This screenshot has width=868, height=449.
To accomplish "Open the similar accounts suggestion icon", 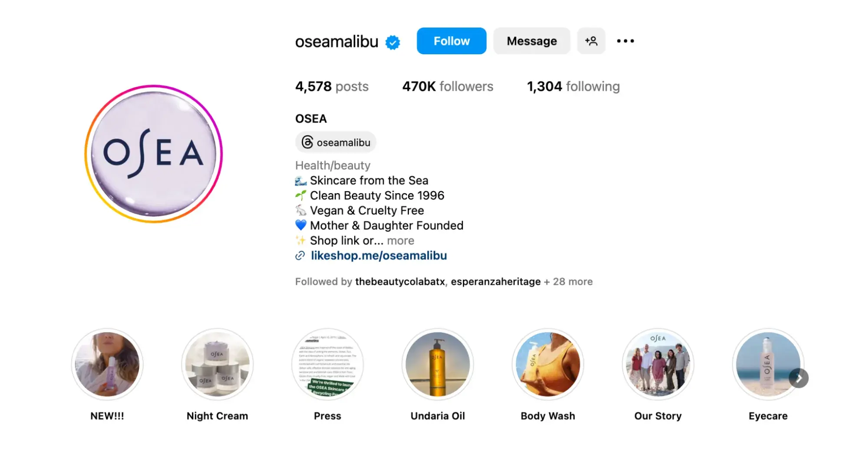I will click(591, 41).
